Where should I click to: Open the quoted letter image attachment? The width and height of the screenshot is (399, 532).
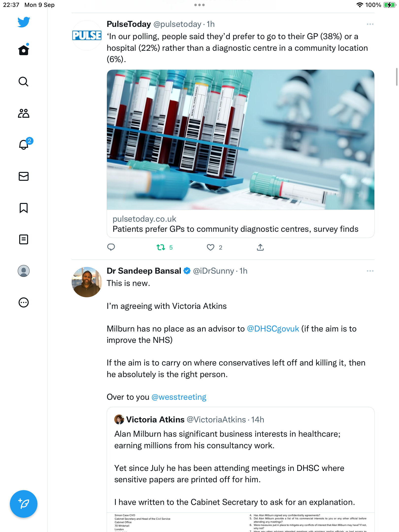tap(240, 522)
